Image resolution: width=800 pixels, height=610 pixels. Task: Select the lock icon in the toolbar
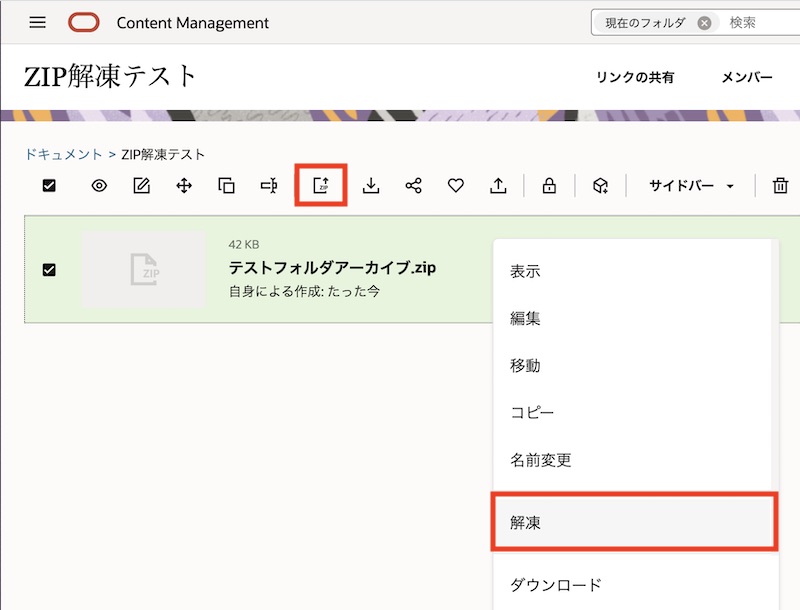point(549,185)
